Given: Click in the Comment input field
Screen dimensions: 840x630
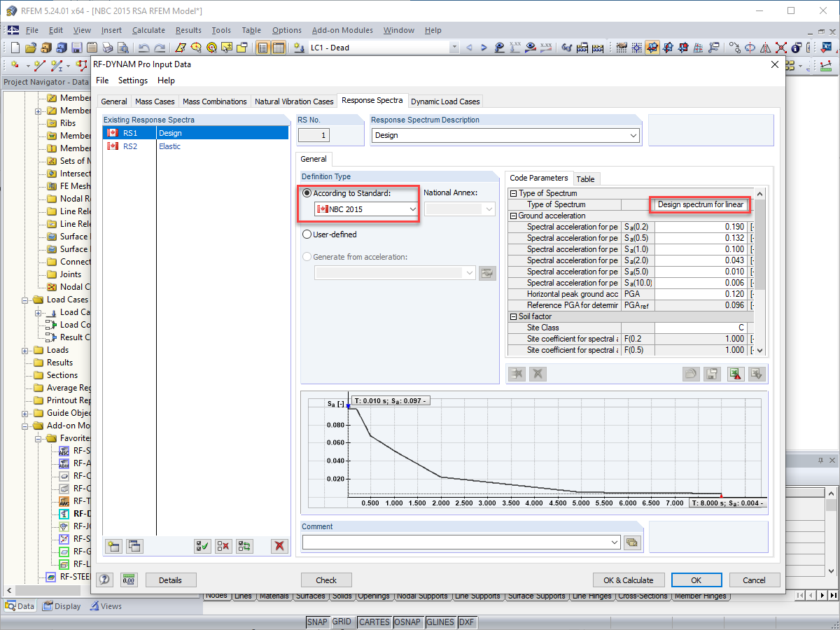Looking at the screenshot, I should point(455,542).
